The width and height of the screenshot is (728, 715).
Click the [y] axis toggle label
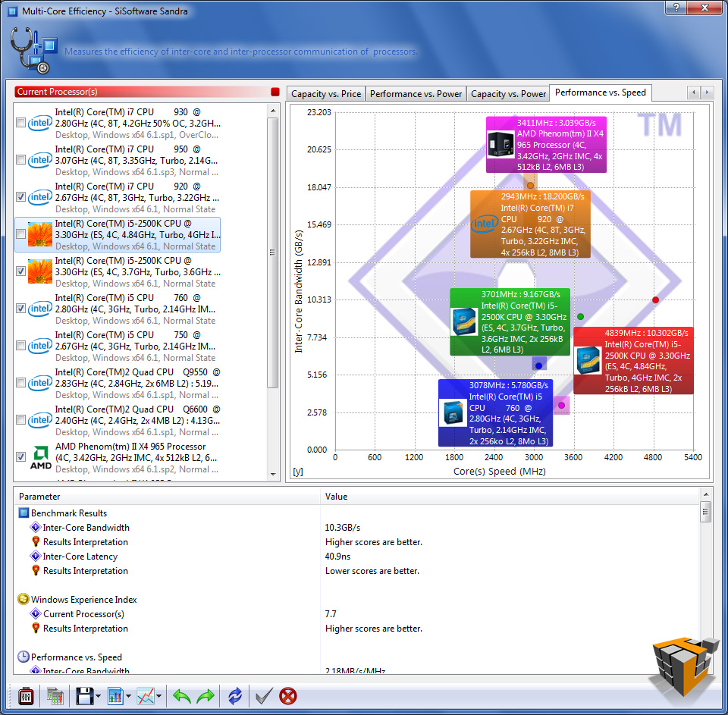(x=297, y=472)
